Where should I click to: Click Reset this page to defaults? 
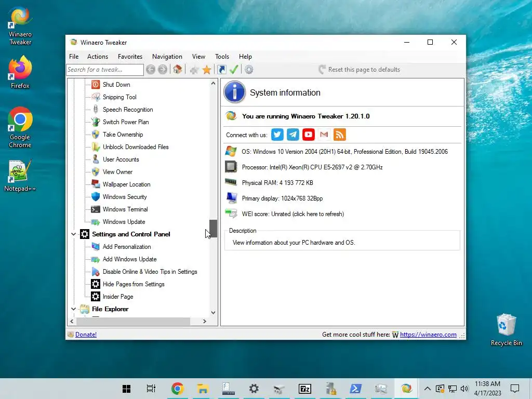pos(360,70)
